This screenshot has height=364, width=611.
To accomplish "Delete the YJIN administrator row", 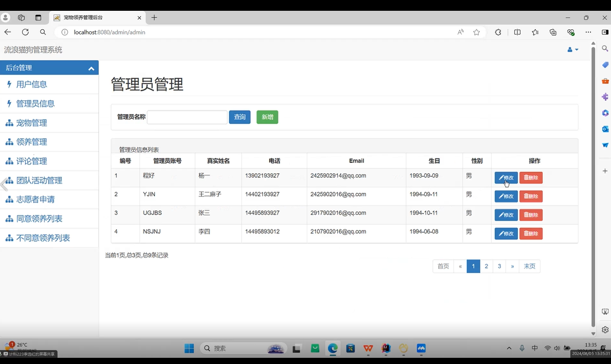I will click(531, 196).
